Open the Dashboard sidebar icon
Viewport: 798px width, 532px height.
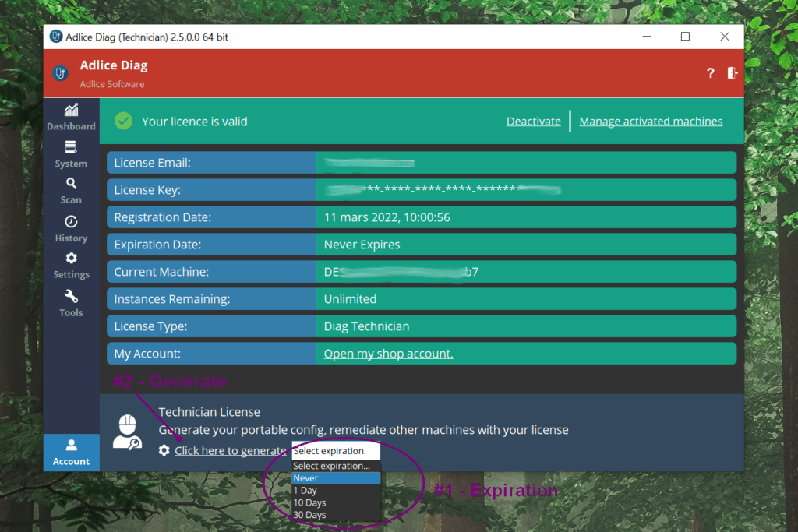click(x=71, y=111)
